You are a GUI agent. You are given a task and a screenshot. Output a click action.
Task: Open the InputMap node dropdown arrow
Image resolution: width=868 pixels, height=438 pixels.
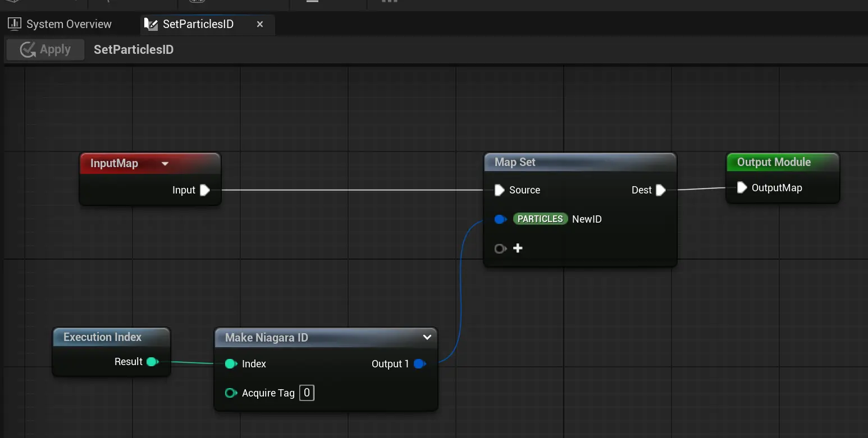click(x=165, y=164)
